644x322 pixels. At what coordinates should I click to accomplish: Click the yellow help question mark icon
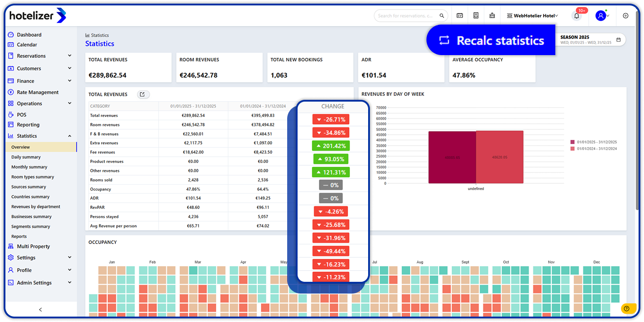626,309
